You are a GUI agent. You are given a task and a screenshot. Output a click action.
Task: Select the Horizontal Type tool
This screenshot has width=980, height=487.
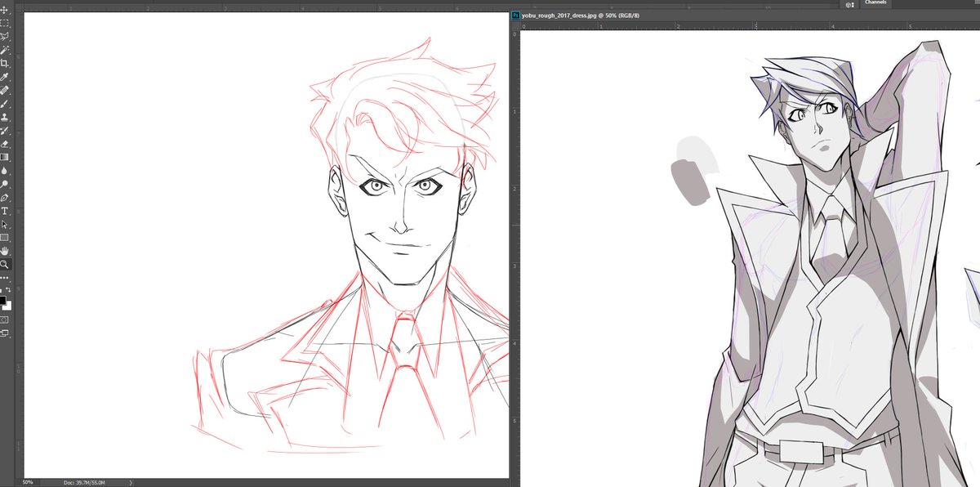pos(7,211)
